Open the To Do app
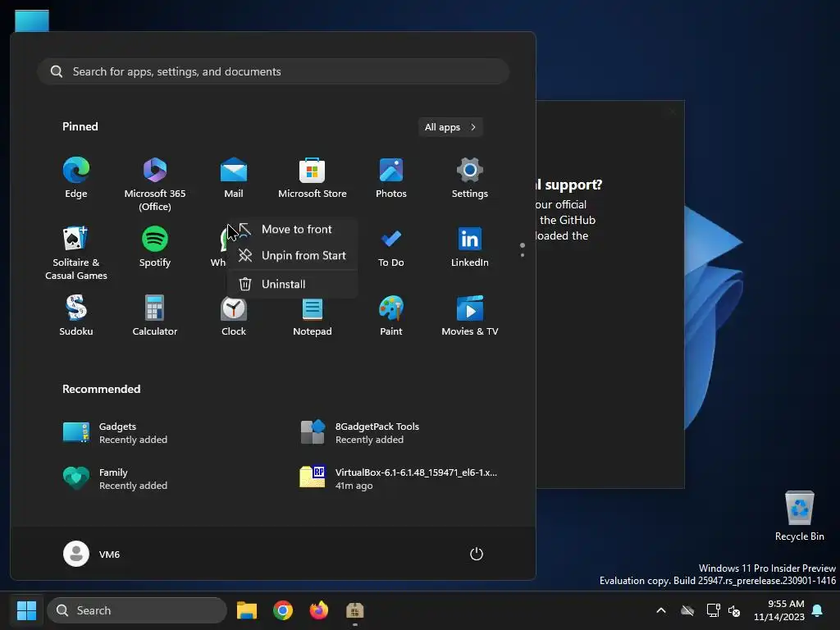Image resolution: width=840 pixels, height=630 pixels. tap(391, 247)
